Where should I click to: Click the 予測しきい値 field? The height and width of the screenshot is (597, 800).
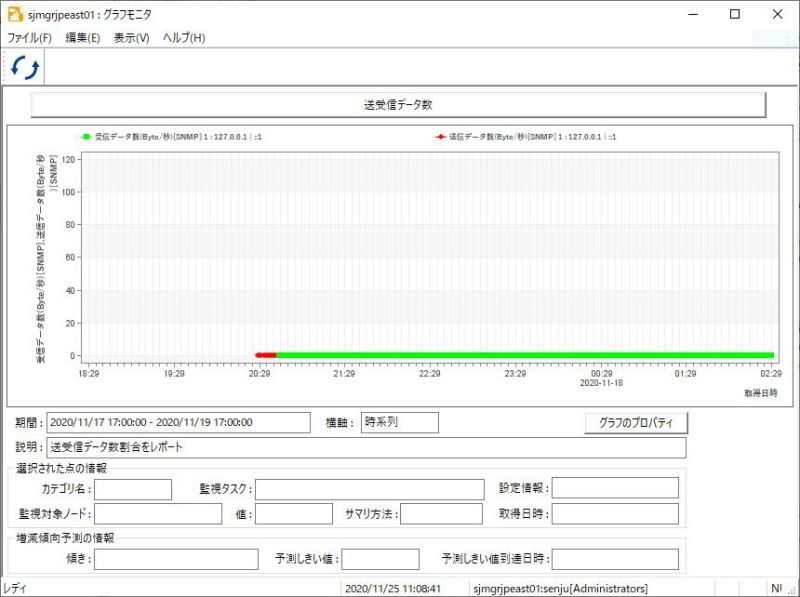click(381, 559)
